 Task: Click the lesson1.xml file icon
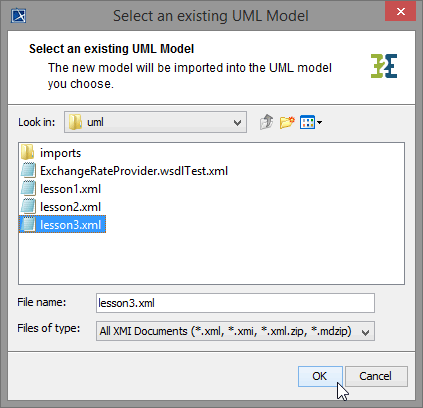[x=28, y=189]
